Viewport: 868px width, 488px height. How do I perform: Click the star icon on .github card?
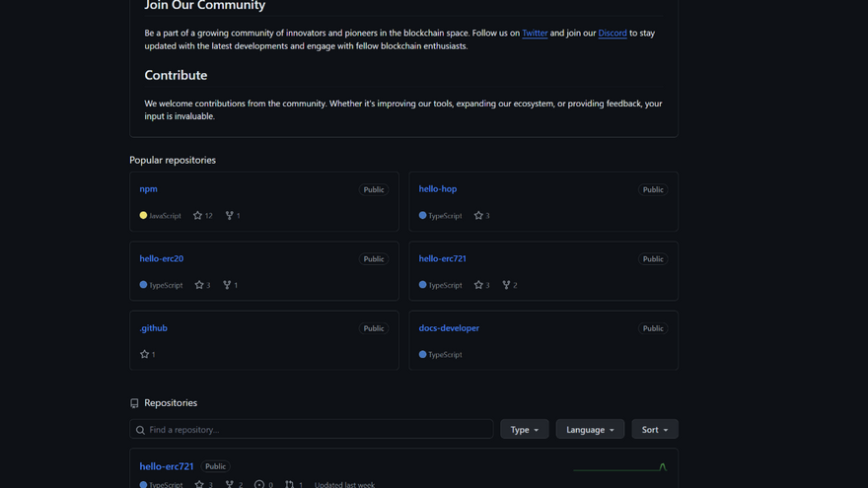145,354
